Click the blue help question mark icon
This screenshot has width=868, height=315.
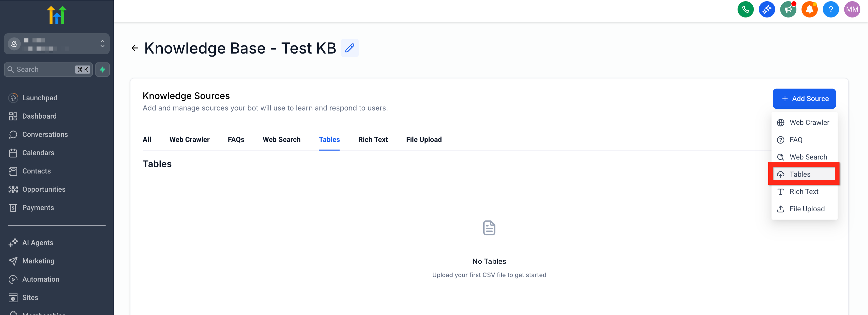pos(831,9)
